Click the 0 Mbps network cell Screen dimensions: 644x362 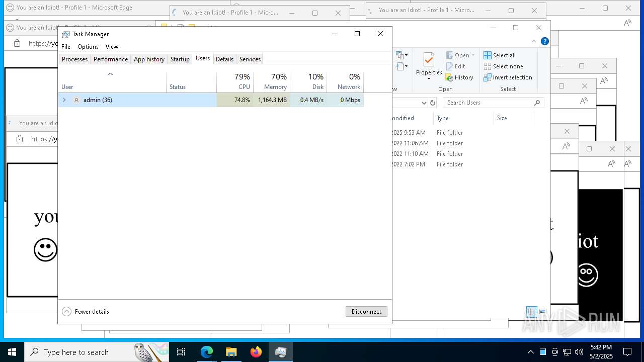pyautogui.click(x=345, y=100)
